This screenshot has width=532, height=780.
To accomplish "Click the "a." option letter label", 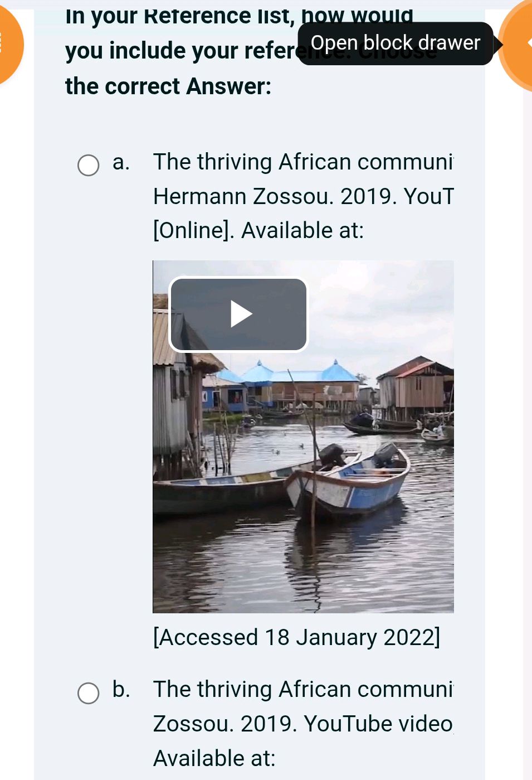I will coord(121,162).
